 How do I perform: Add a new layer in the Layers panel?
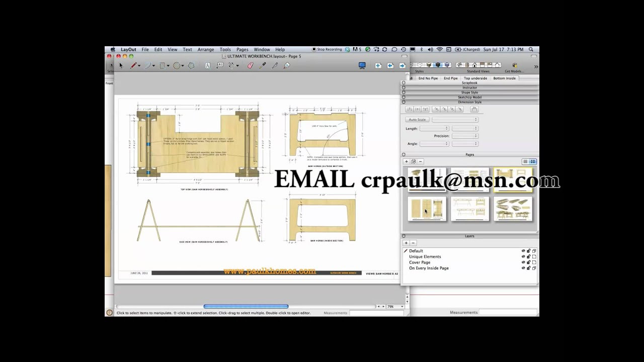click(407, 243)
